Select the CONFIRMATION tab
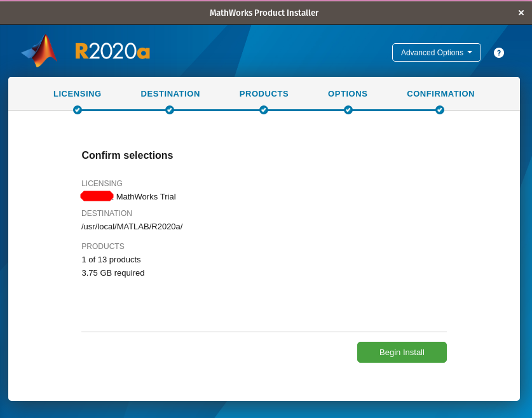The width and height of the screenshot is (532, 418). [x=440, y=94]
